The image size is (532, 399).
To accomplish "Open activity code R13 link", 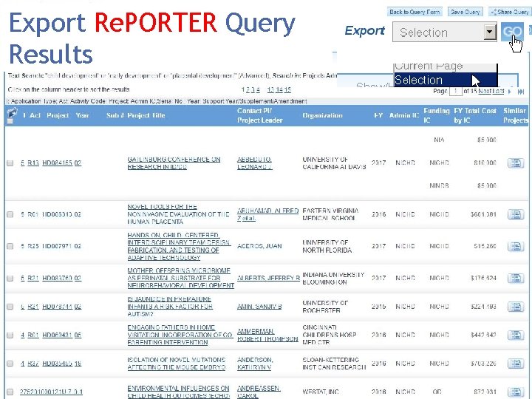I will click(33, 163).
